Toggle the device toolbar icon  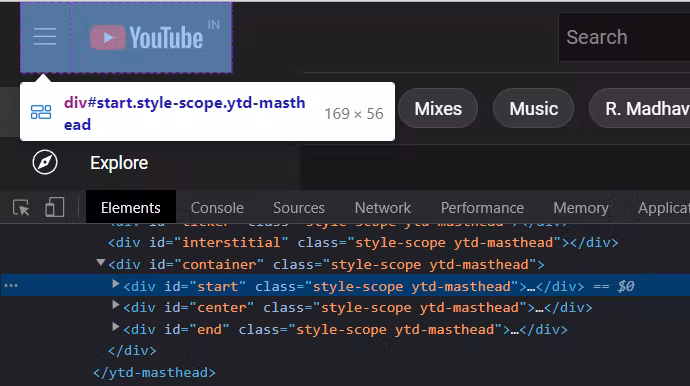tap(55, 207)
